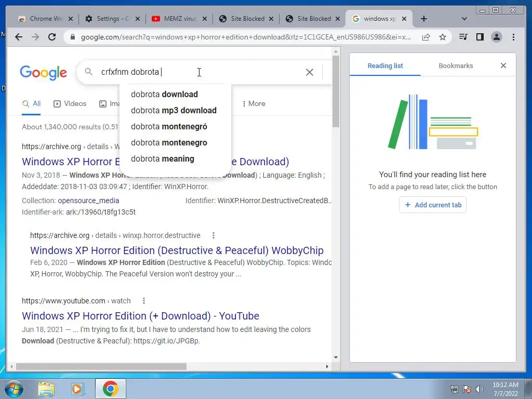Share this page from address bar

426,37
